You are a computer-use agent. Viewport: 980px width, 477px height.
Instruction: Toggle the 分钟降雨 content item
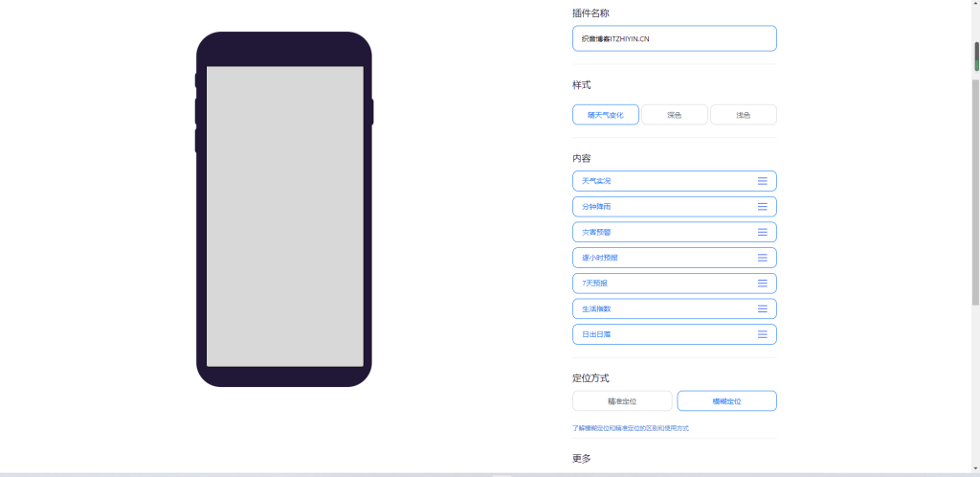pyautogui.click(x=675, y=206)
